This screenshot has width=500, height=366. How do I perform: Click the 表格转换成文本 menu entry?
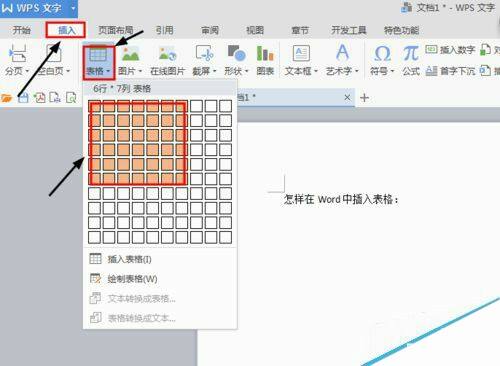pyautogui.click(x=160, y=318)
